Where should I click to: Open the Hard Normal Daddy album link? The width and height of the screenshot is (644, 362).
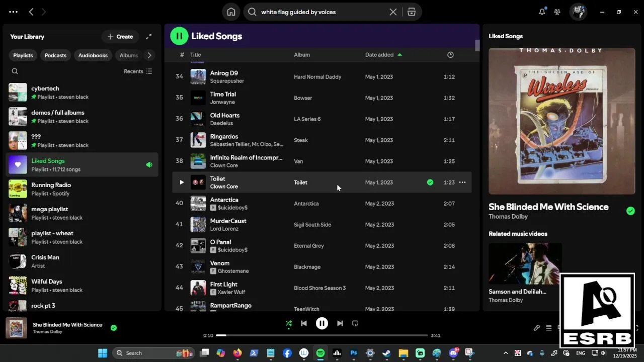point(317,77)
